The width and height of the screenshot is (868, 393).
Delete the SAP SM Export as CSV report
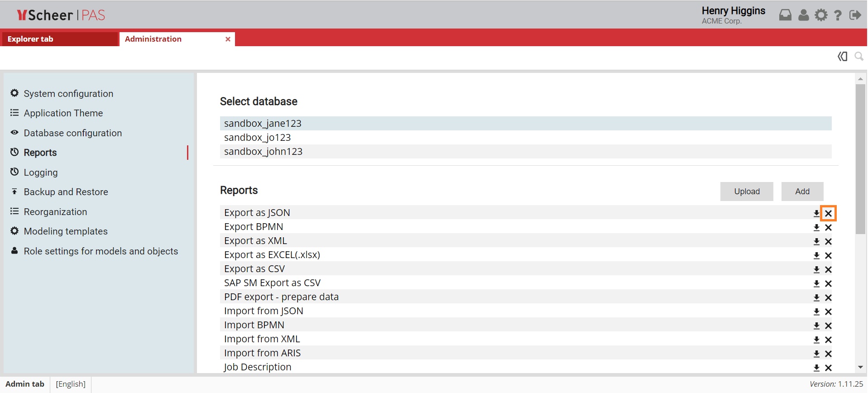[x=828, y=283]
